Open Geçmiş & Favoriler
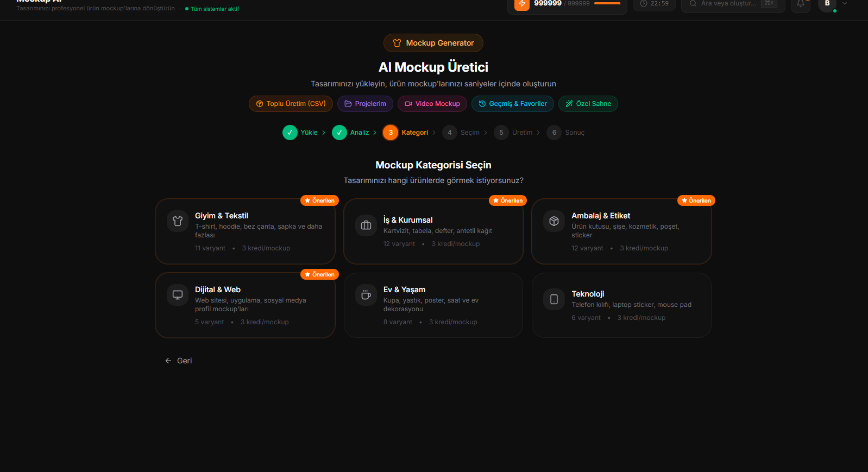Screen dimensions: 868x472 [x=513, y=104]
